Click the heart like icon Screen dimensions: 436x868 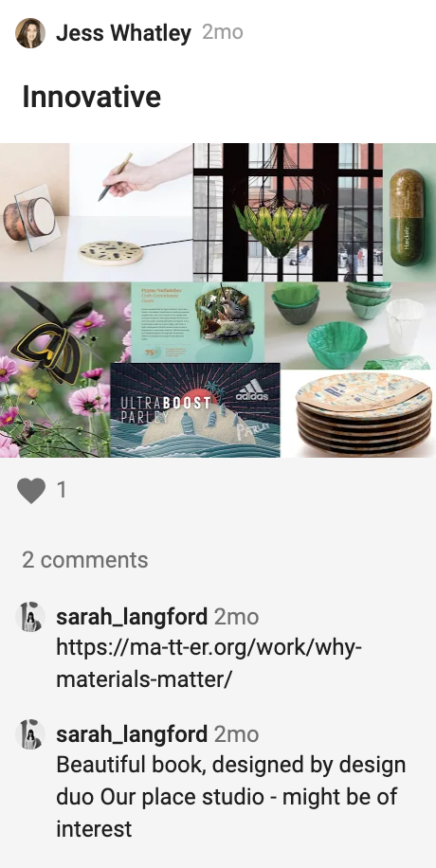31,491
